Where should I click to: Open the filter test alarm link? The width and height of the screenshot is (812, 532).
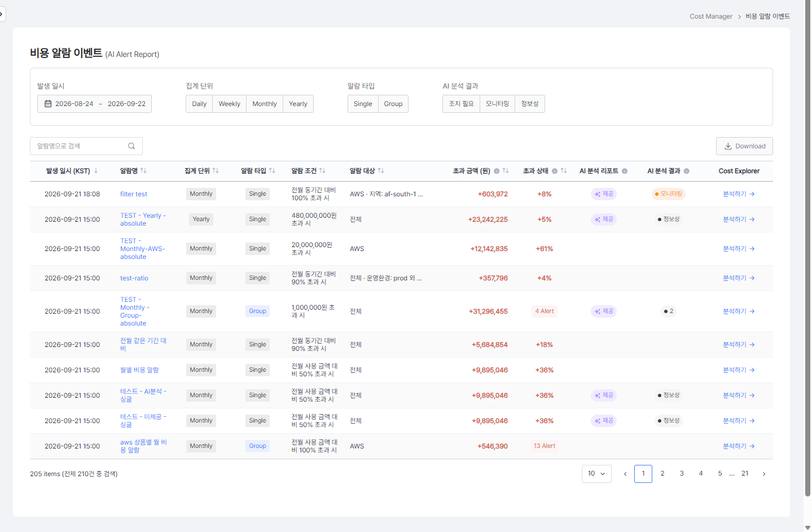(x=134, y=194)
